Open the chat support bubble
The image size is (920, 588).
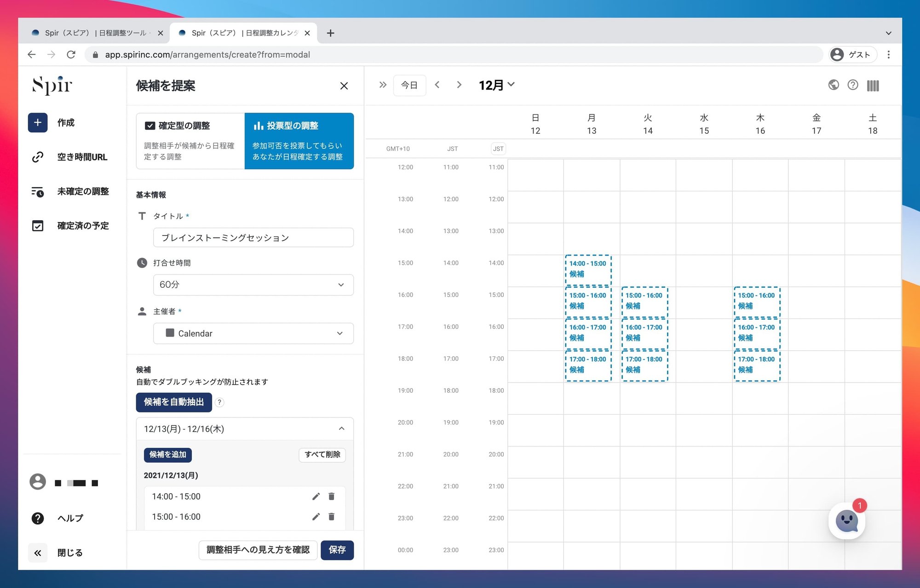click(x=847, y=521)
